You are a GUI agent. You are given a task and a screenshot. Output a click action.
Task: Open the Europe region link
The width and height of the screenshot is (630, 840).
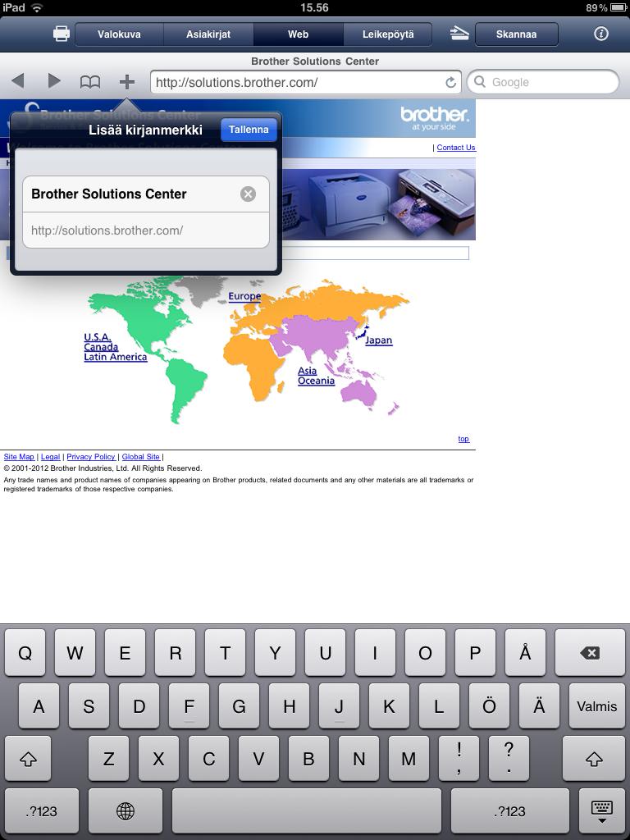pos(244,296)
